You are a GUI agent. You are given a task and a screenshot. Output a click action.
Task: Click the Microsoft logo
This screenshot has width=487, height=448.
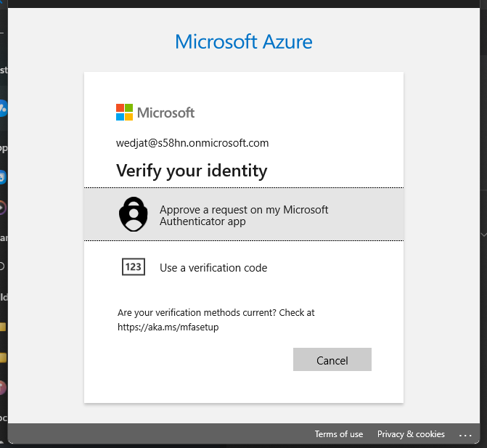click(155, 113)
